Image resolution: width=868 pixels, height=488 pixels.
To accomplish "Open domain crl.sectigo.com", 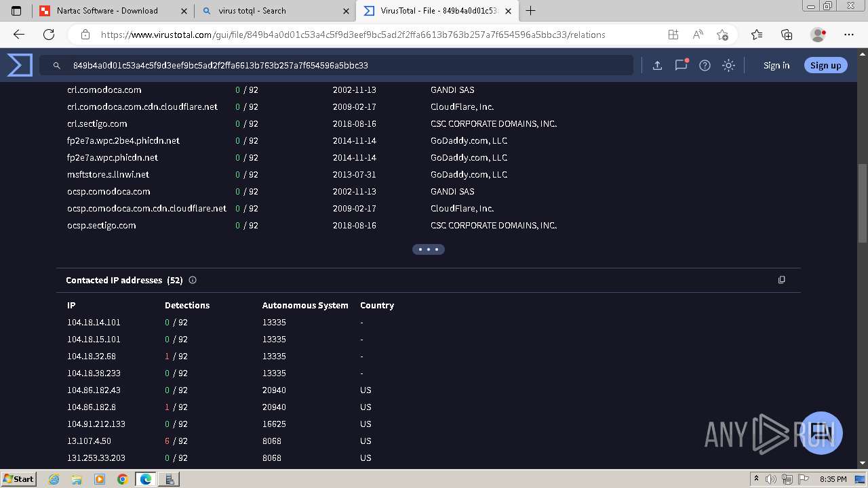I will tap(97, 123).
